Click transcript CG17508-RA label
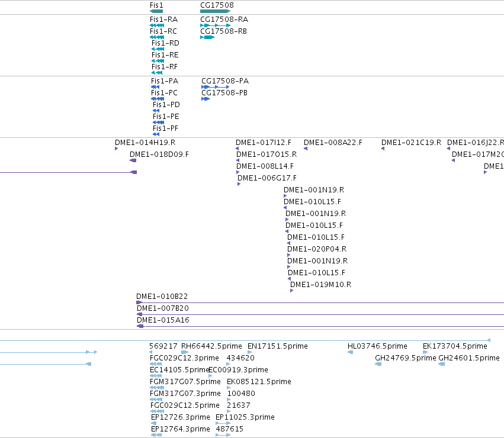Screen dimensions: 504x438 224,20
